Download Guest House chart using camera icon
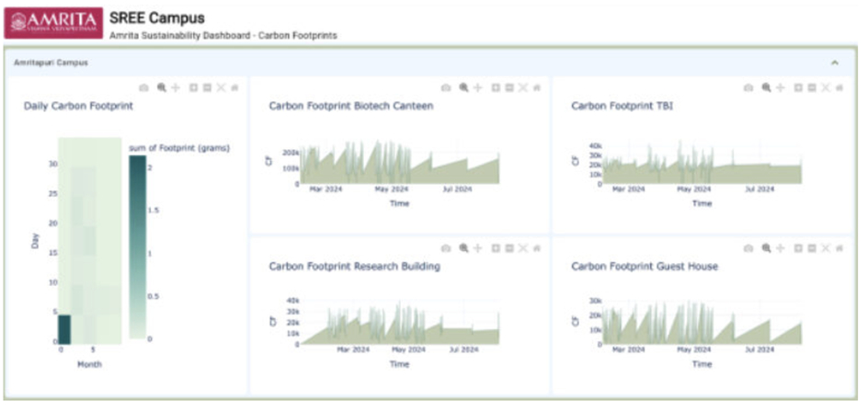 click(x=748, y=248)
